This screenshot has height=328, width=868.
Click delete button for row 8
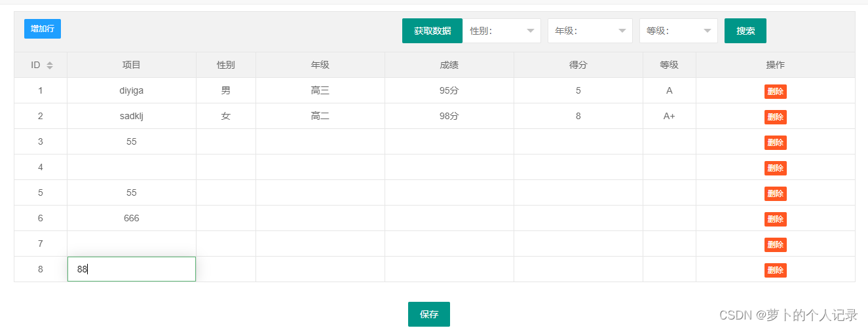click(775, 270)
